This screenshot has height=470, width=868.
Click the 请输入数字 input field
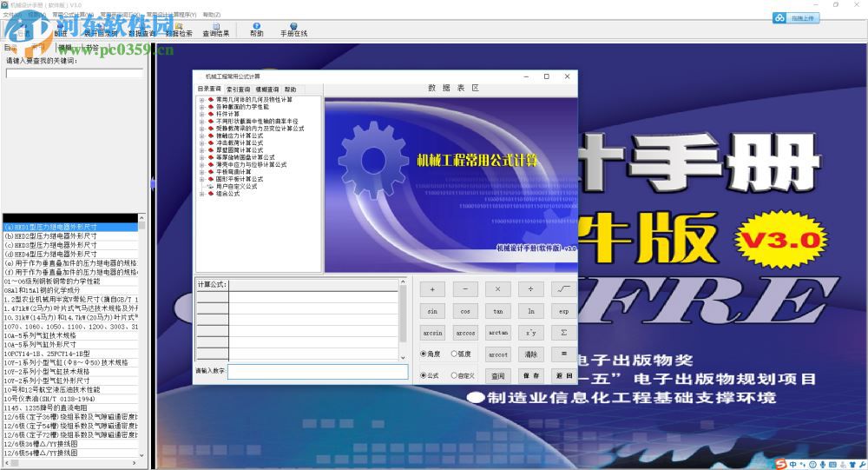(318, 371)
